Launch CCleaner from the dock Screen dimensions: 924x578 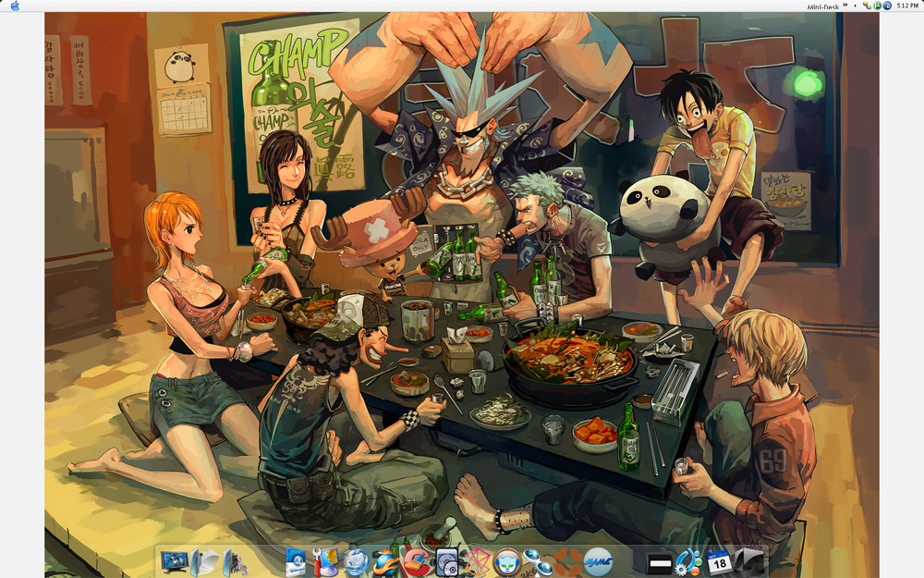point(417,561)
